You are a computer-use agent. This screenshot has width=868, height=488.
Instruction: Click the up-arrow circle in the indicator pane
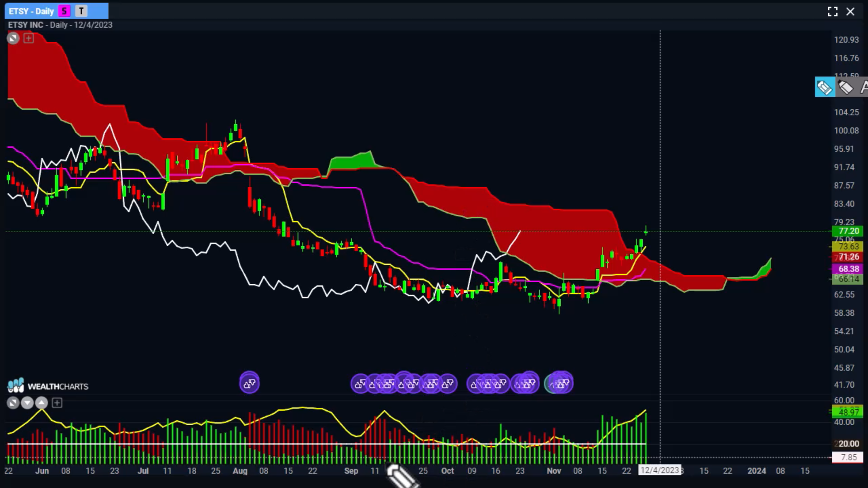[42, 403]
